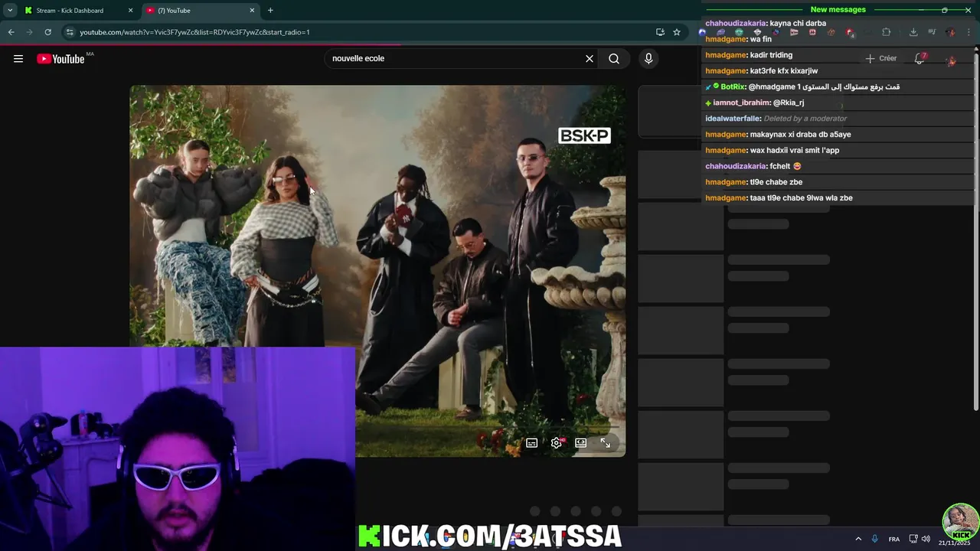
Task: Open the FRA language switcher
Action: click(x=893, y=540)
